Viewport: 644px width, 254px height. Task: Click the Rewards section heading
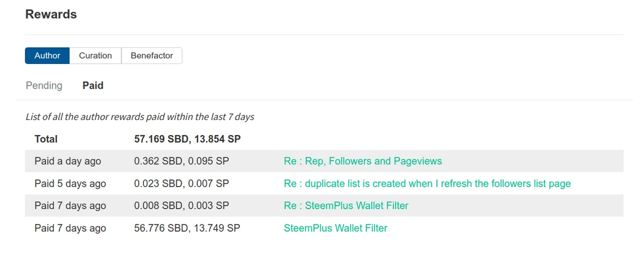click(x=51, y=14)
